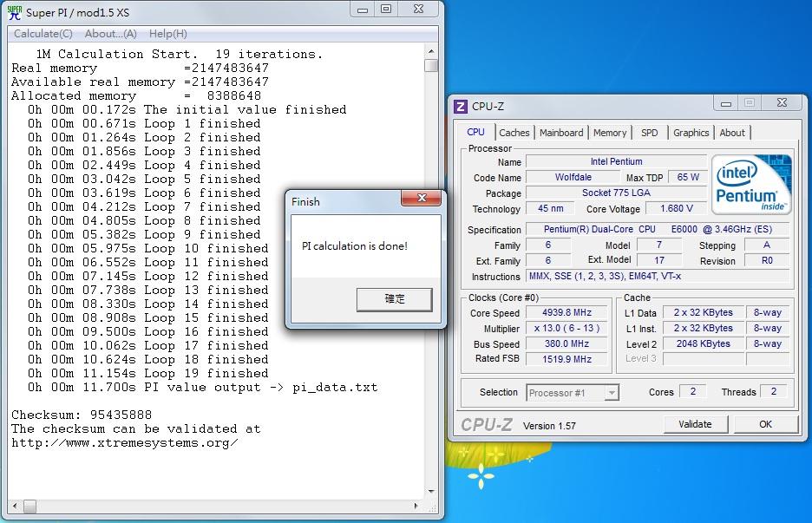Switch to the Memory tab

[610, 133]
